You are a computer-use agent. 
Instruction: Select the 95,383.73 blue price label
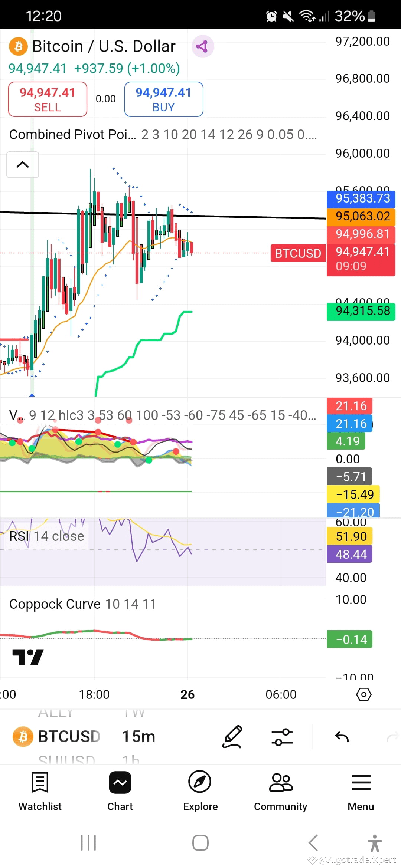361,198
